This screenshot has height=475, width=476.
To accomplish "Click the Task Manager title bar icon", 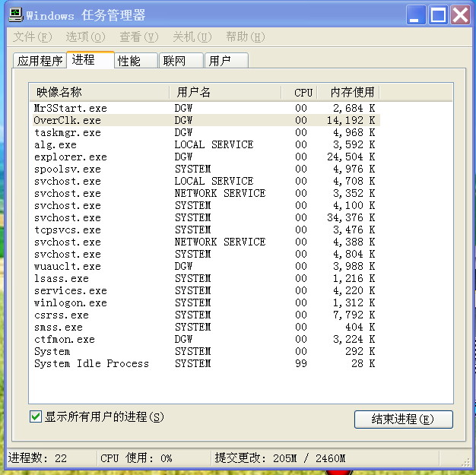I will 15,15.
